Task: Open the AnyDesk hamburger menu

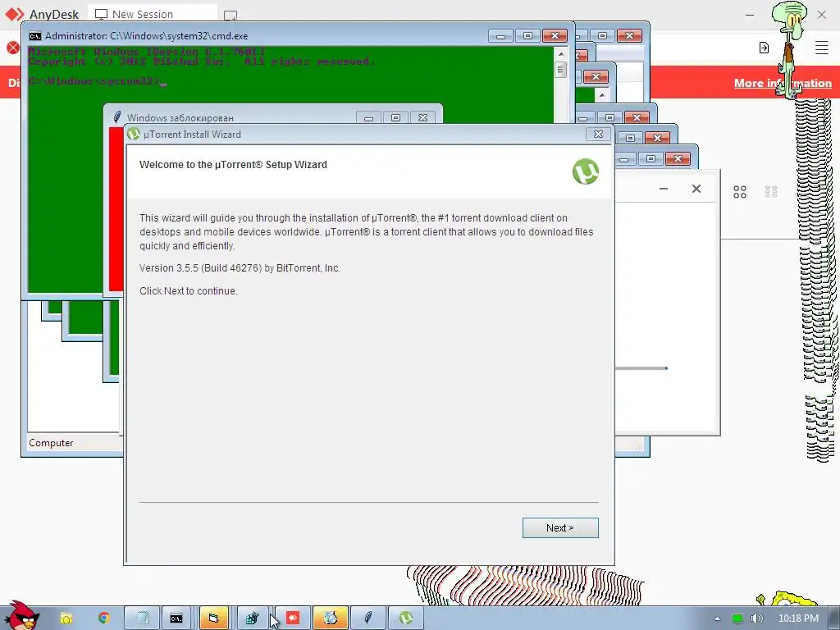Action: tap(821, 48)
